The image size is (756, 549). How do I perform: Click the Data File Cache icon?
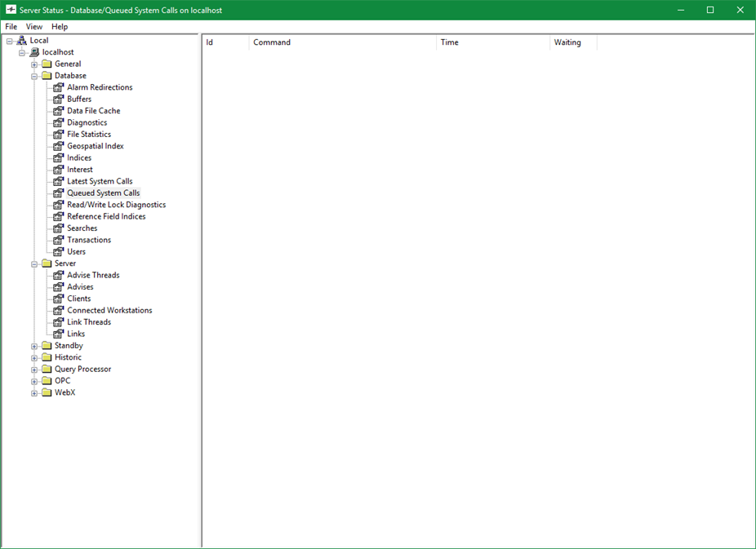[59, 111]
